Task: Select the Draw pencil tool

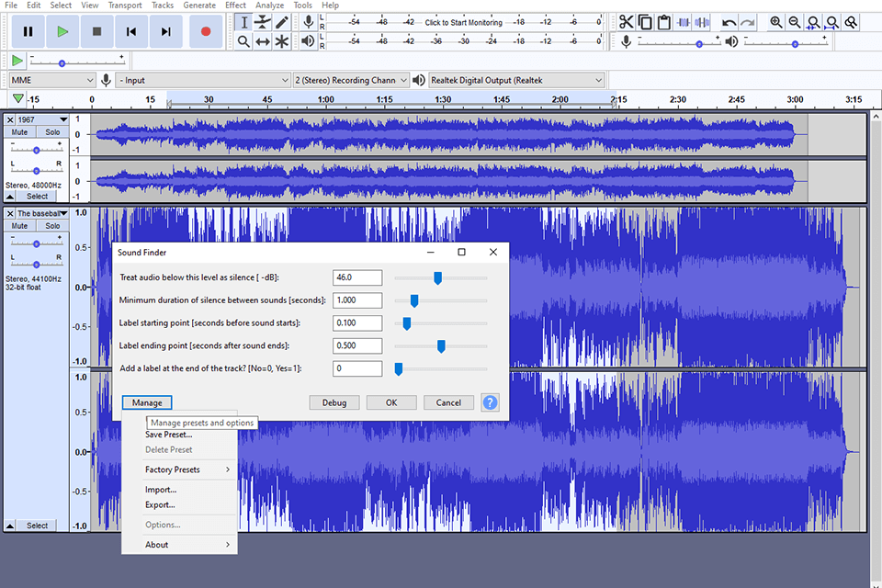Action: pyautogui.click(x=282, y=21)
